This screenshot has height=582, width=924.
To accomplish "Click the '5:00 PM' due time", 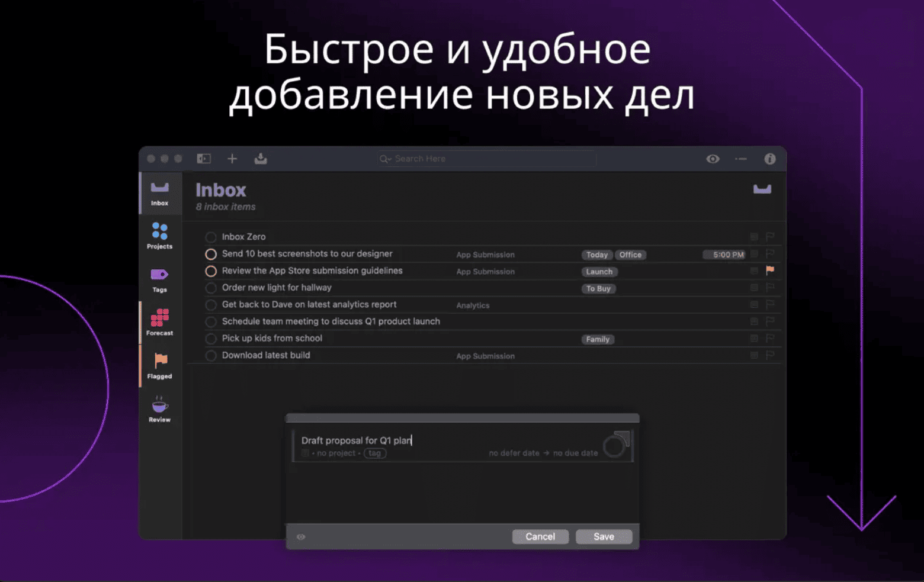I will click(724, 255).
